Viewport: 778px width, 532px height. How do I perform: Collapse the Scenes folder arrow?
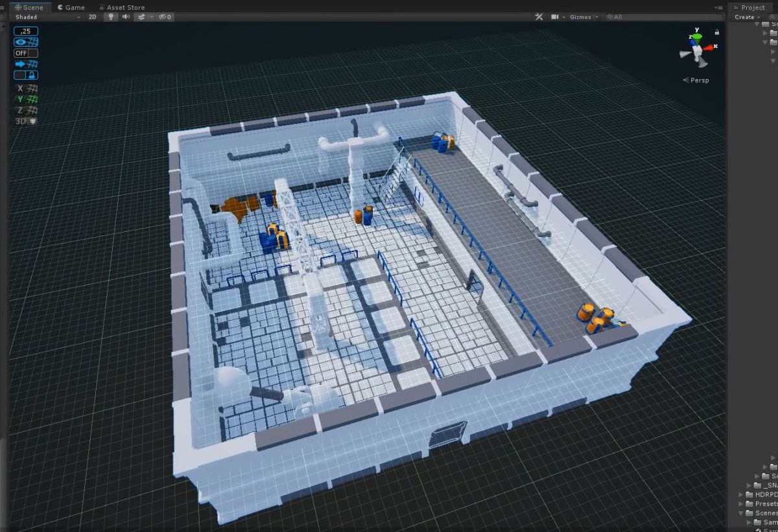742,513
